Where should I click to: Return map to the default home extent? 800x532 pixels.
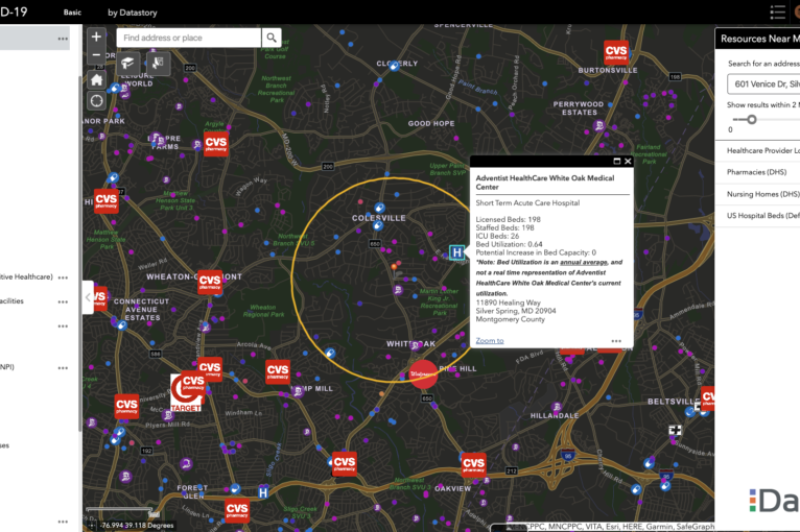click(x=96, y=80)
